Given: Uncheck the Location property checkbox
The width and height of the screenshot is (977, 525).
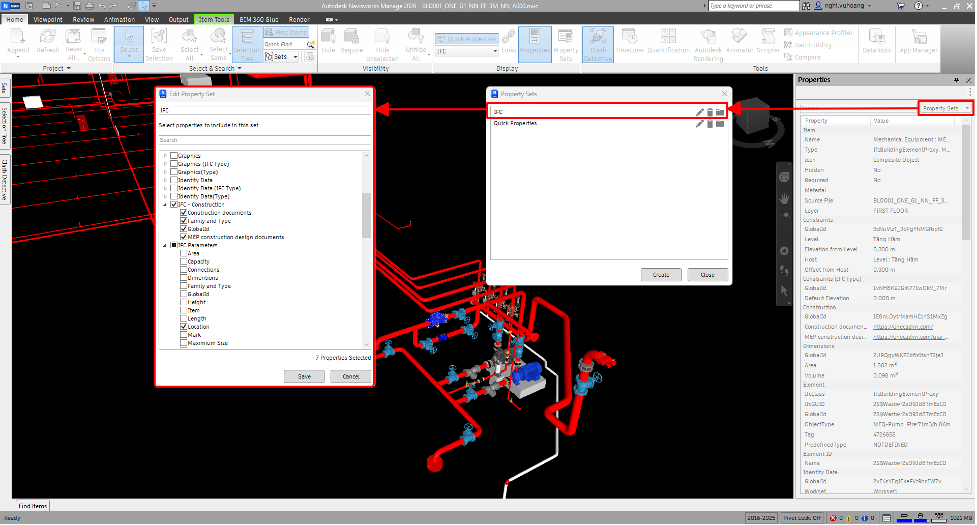Looking at the screenshot, I should point(184,326).
